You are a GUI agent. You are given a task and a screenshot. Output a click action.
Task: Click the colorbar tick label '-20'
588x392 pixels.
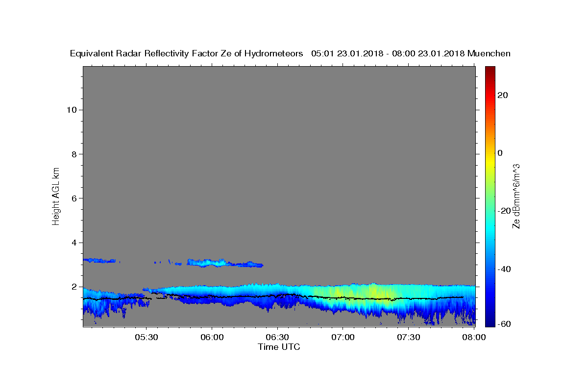503,211
